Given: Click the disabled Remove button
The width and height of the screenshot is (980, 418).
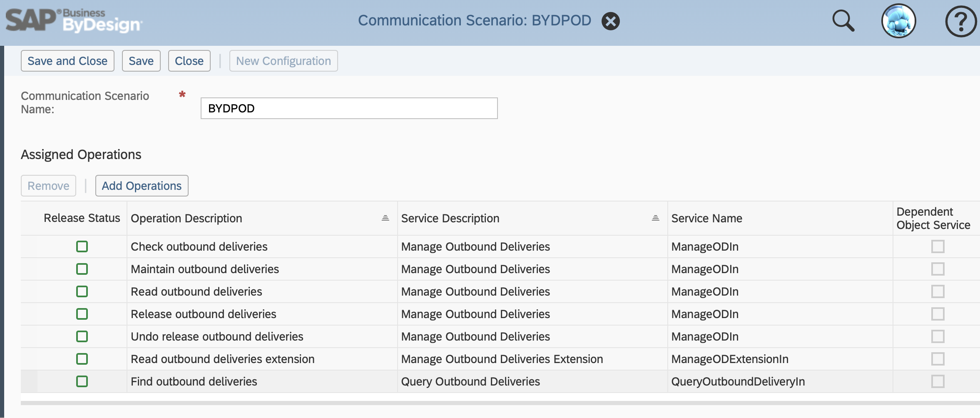Looking at the screenshot, I should 48,185.
